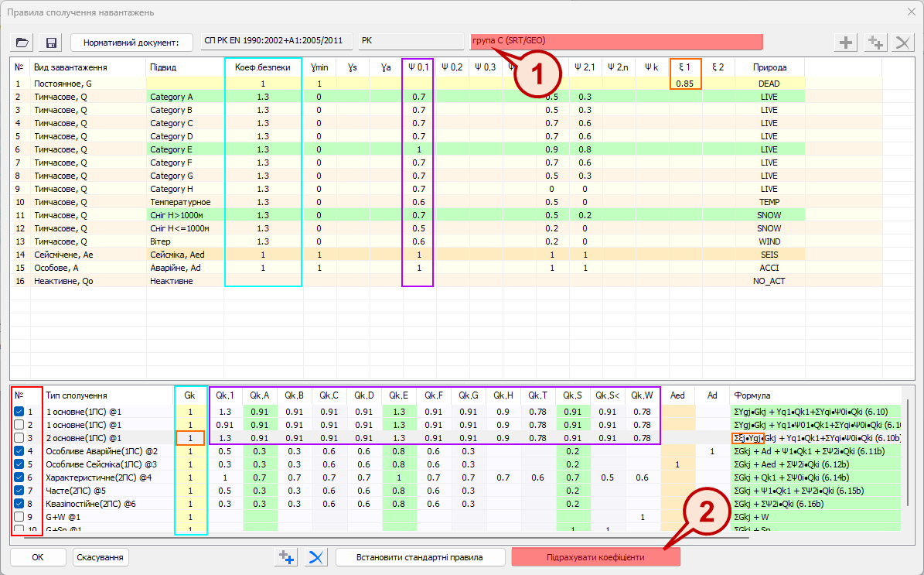This screenshot has width=924, height=575.
Task: Click the open folder icon
Action: pyautogui.click(x=22, y=42)
